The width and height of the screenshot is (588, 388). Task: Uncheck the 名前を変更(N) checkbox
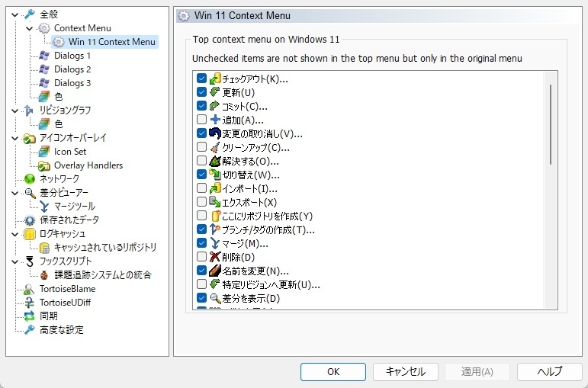pyautogui.click(x=201, y=271)
